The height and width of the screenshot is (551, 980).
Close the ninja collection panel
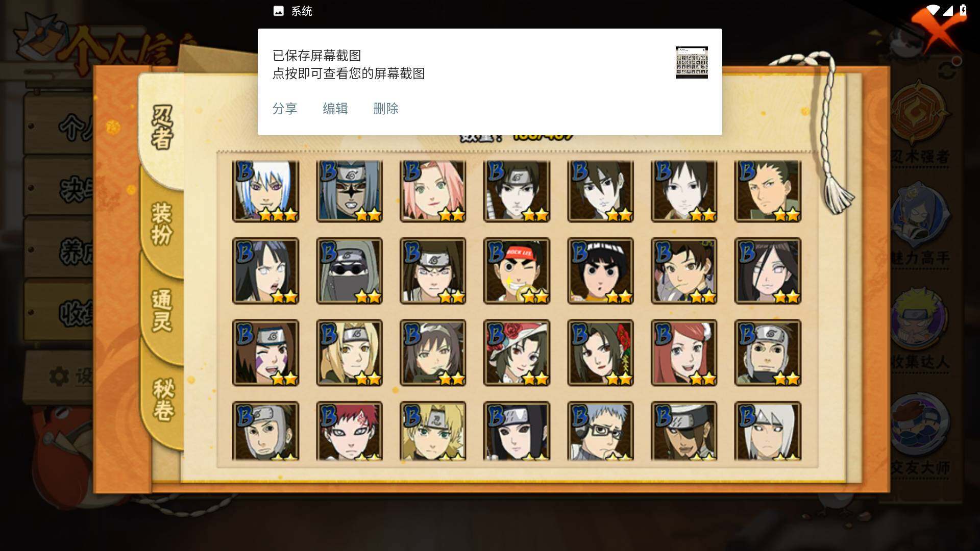pos(937,28)
